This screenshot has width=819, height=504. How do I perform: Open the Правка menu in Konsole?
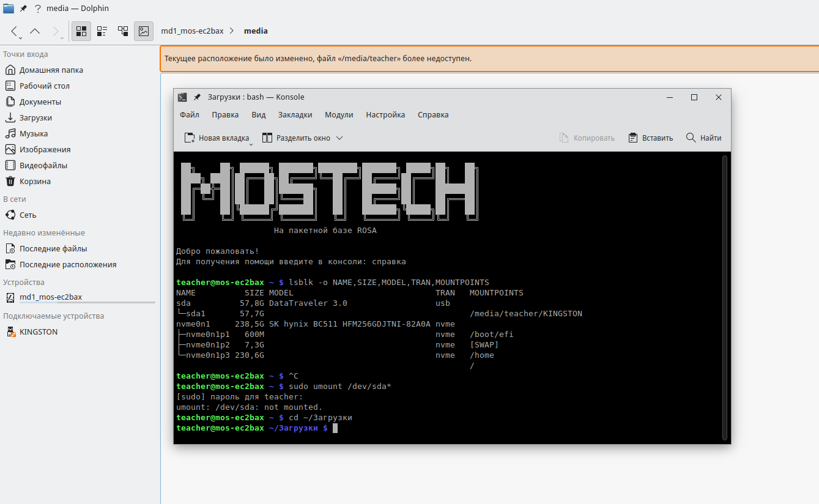[225, 114]
